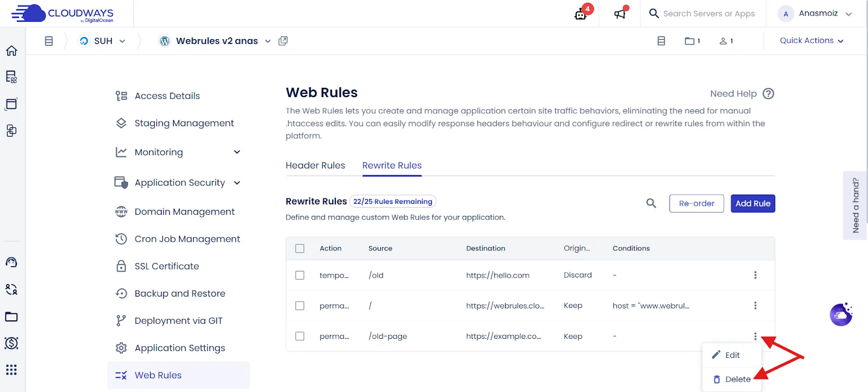This screenshot has width=868, height=392.
Task: Click the megaphone announcements icon
Action: pos(620,14)
